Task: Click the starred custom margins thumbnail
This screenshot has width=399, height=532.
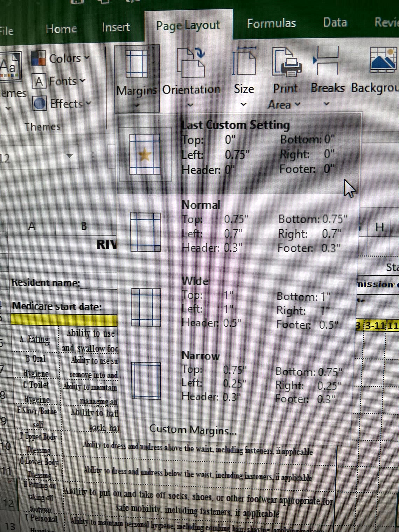Action: point(145,154)
